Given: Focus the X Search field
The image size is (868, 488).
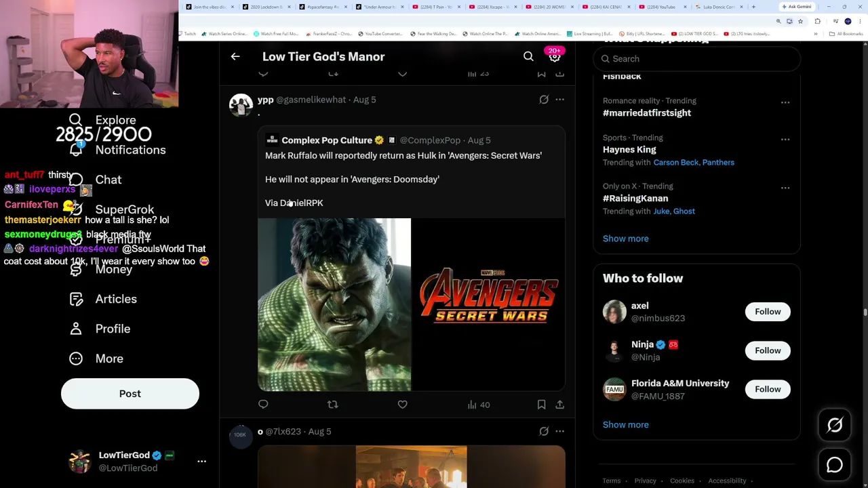Looking at the screenshot, I should coord(697,59).
